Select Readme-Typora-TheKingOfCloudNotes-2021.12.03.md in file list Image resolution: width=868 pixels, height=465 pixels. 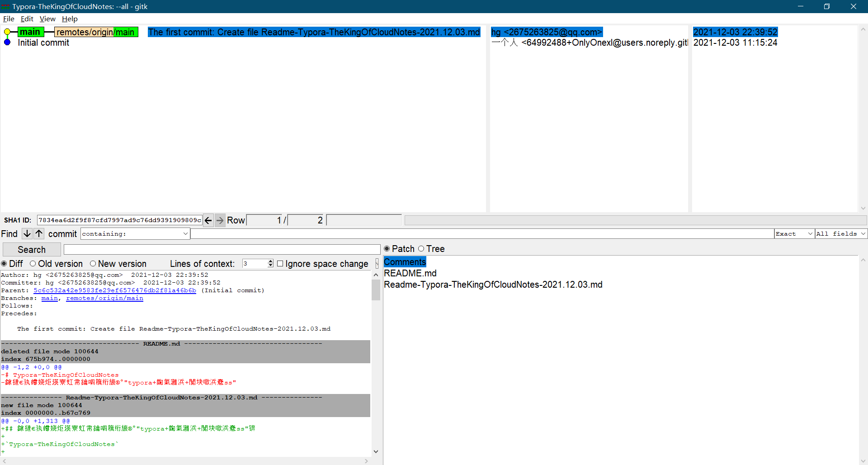[493, 285]
